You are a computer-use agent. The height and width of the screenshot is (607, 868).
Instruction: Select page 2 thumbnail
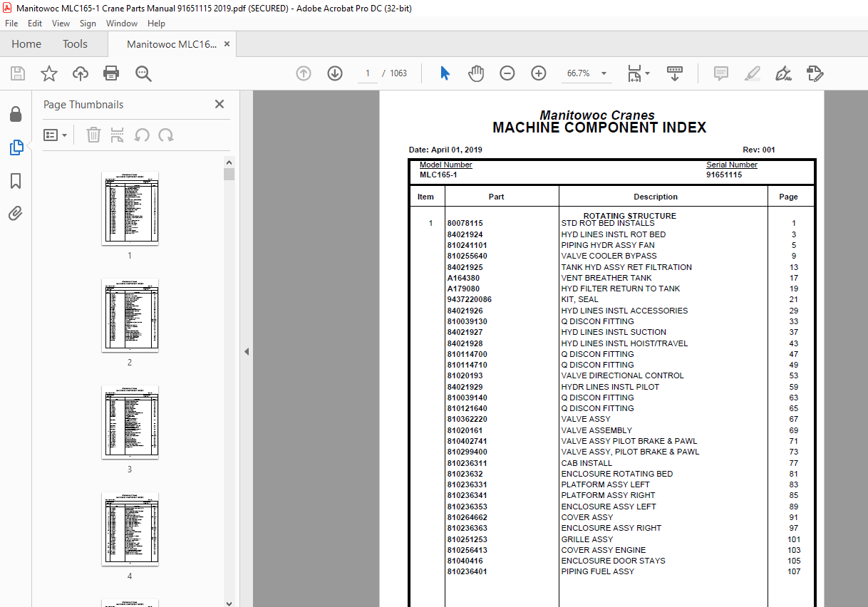click(x=130, y=315)
